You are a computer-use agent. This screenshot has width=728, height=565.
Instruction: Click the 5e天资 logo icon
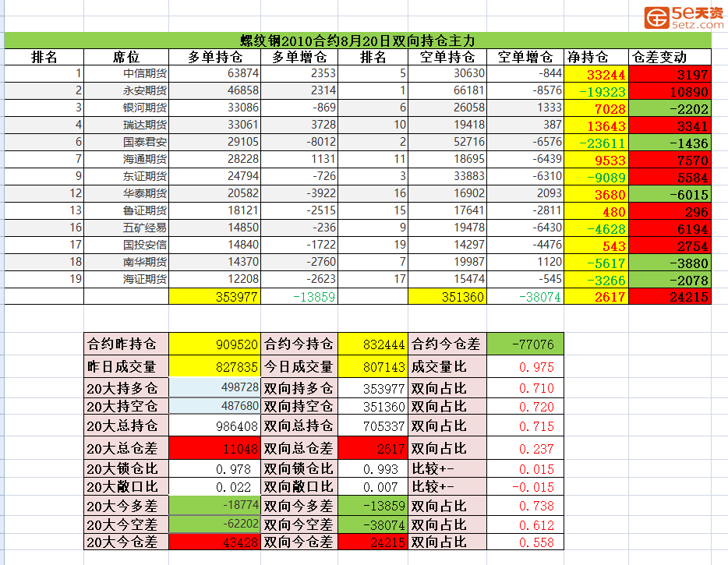656,18
